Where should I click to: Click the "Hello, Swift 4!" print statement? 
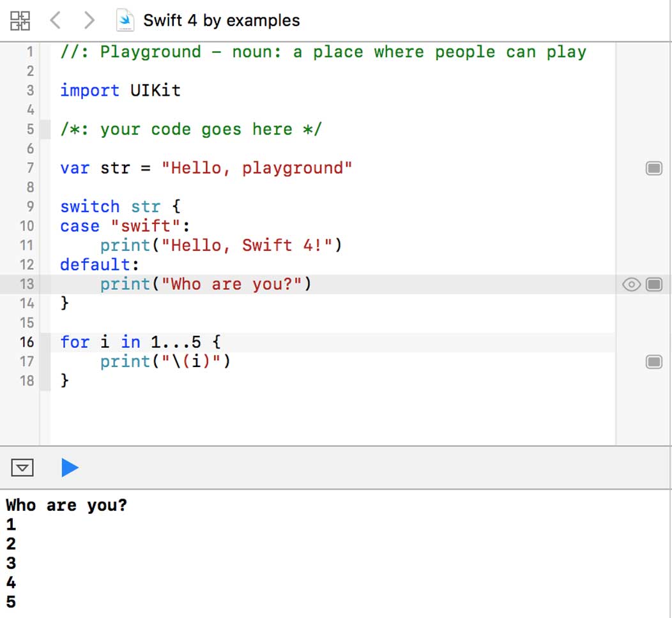coord(221,245)
